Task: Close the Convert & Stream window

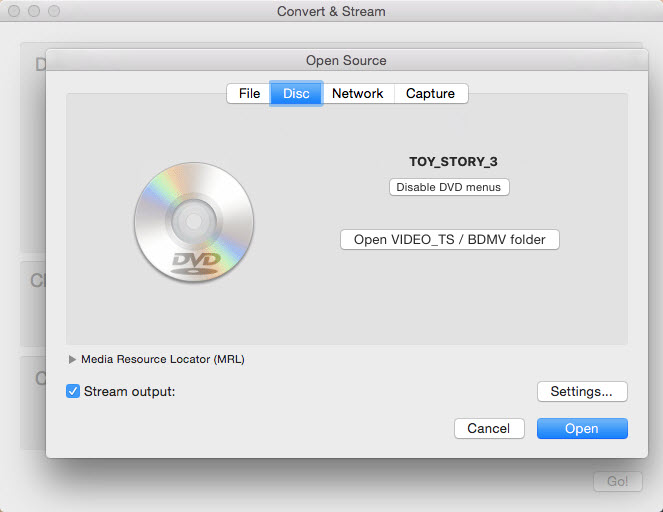Action: click(14, 11)
